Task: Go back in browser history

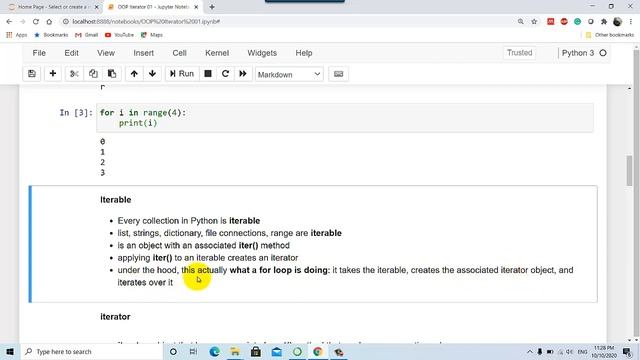Action: (x=9, y=21)
